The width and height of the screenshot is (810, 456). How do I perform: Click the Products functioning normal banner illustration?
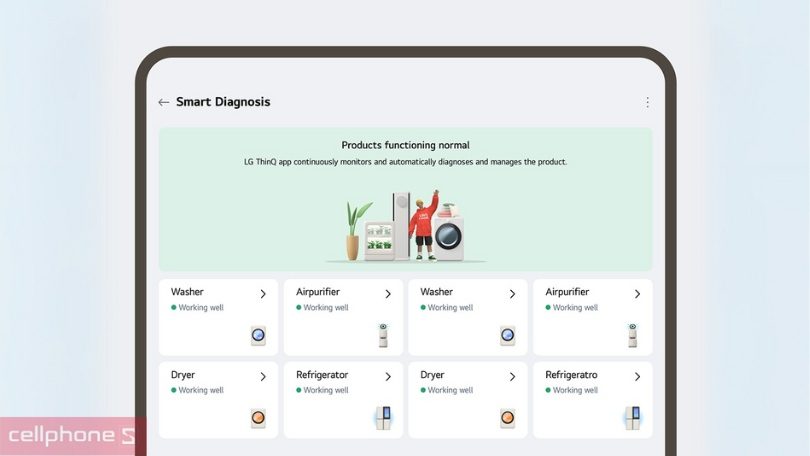[406, 226]
